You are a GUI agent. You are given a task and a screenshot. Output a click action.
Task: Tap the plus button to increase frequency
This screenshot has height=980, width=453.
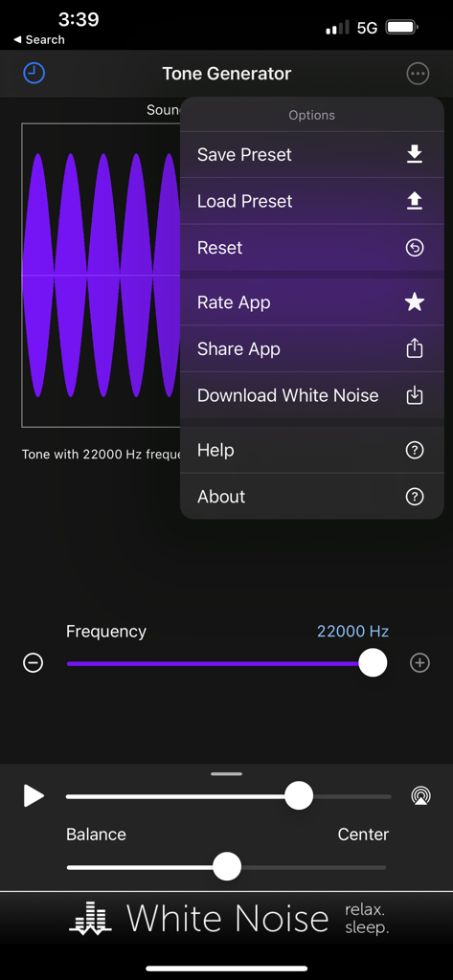419,663
